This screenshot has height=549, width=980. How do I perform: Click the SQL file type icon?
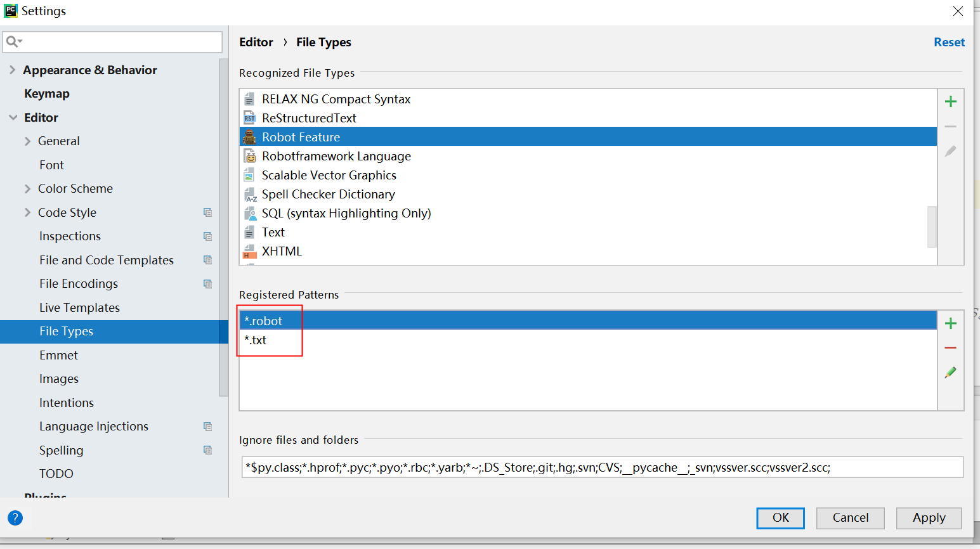250,213
